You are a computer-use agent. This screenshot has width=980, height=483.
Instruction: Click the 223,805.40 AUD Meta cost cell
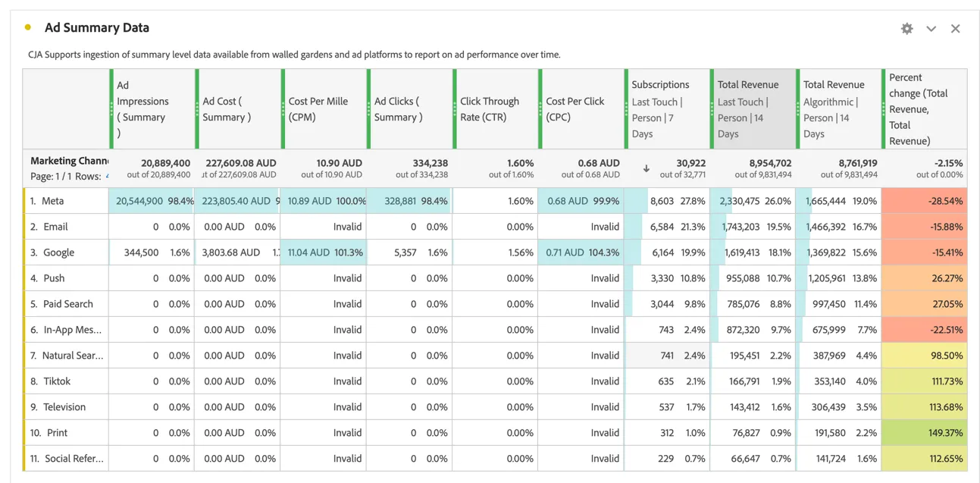237,201
